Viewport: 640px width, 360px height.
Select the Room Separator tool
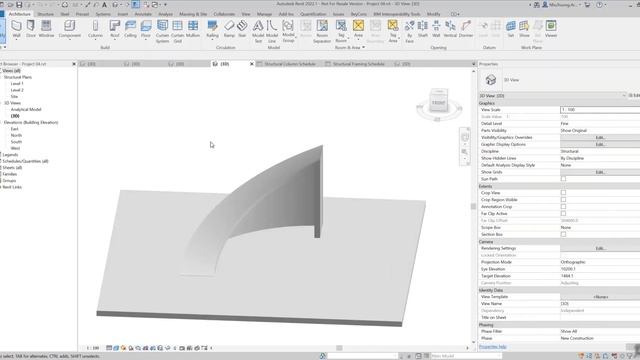click(322, 31)
